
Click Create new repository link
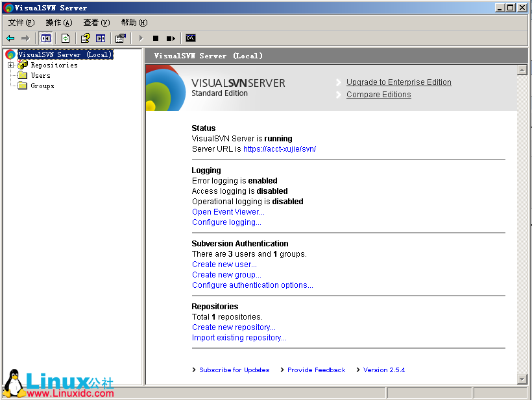234,327
